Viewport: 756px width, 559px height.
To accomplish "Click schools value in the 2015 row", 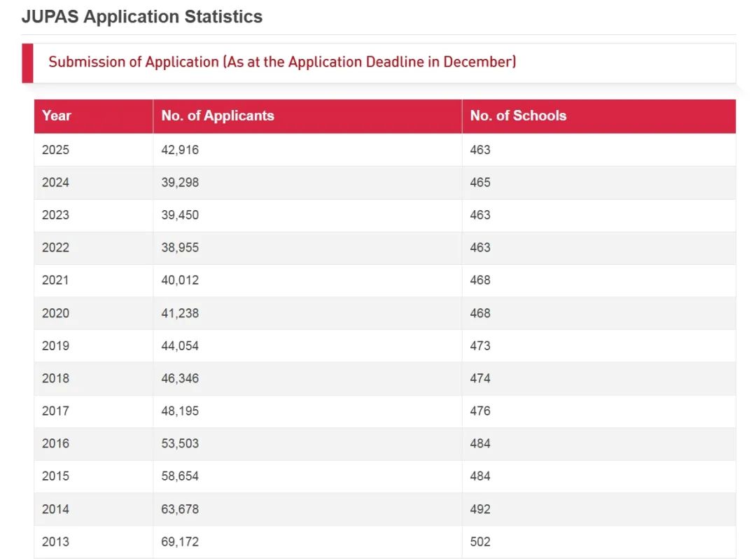I will 480,476.
